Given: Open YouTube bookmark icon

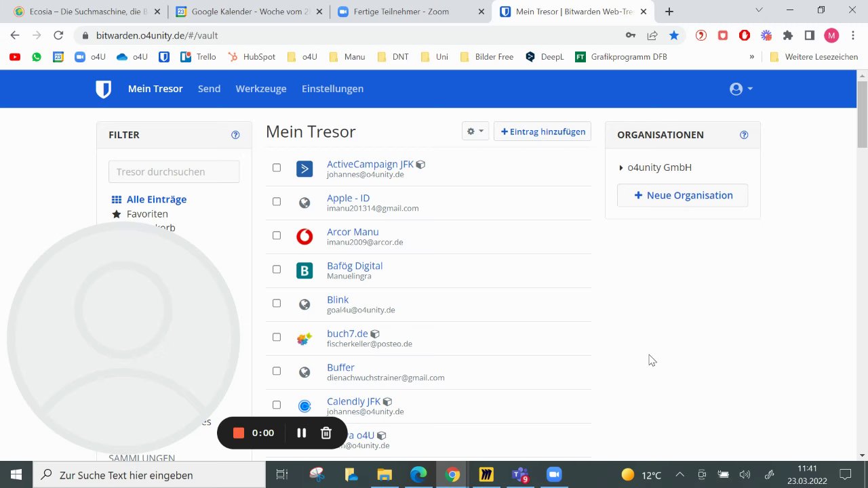Looking at the screenshot, I should (x=15, y=57).
